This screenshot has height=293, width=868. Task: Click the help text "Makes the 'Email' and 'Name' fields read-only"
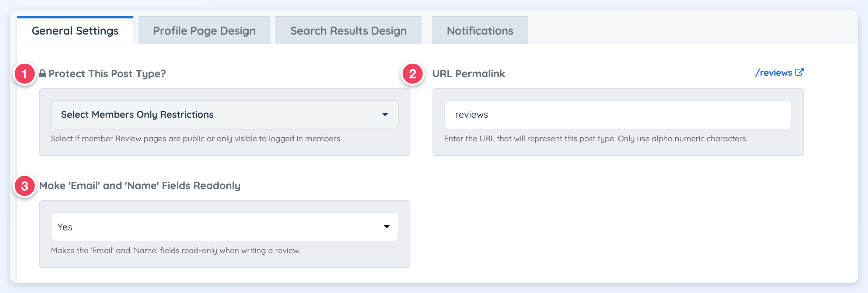pos(176,251)
